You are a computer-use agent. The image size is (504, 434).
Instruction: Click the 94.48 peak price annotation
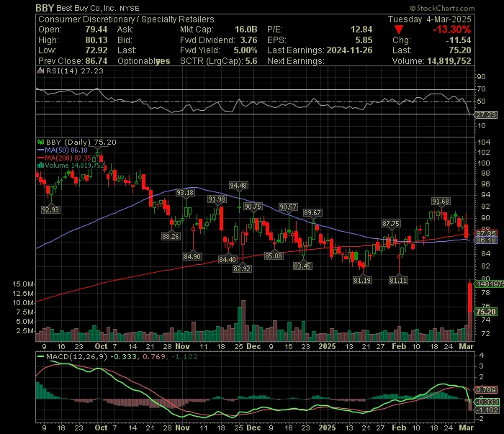238,186
